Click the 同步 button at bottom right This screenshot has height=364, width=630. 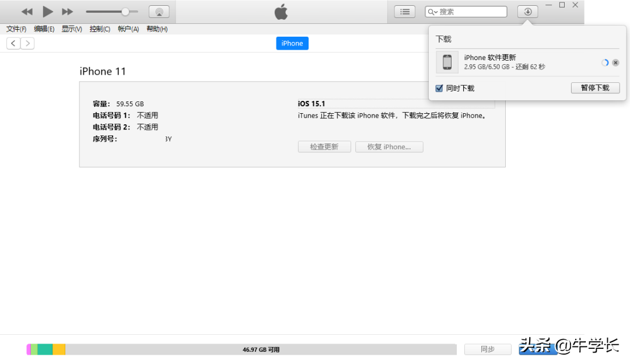point(488,349)
